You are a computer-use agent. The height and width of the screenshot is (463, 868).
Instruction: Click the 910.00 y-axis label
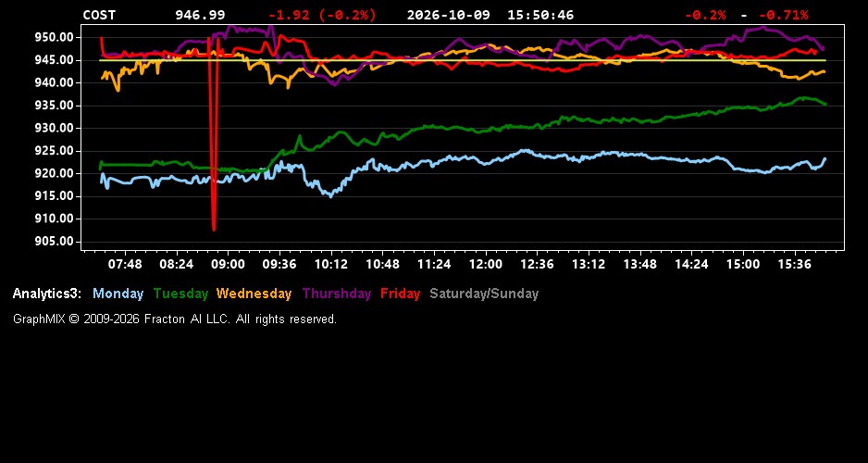point(55,219)
